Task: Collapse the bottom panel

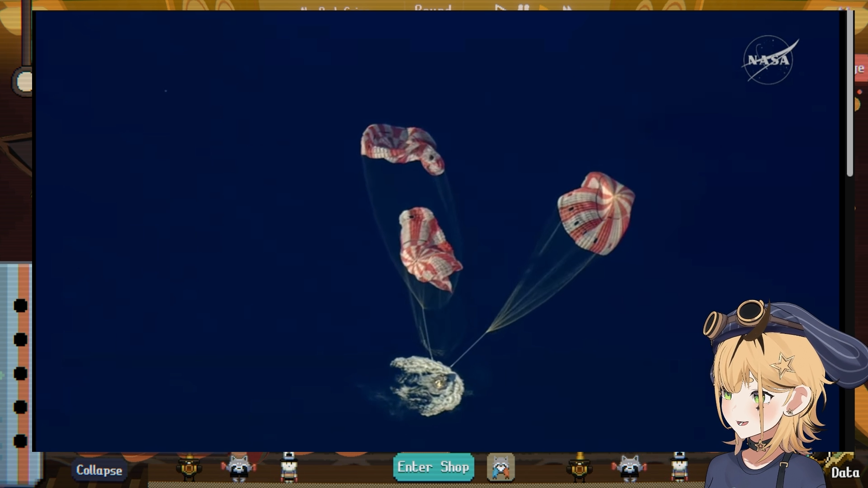Action: click(x=99, y=470)
